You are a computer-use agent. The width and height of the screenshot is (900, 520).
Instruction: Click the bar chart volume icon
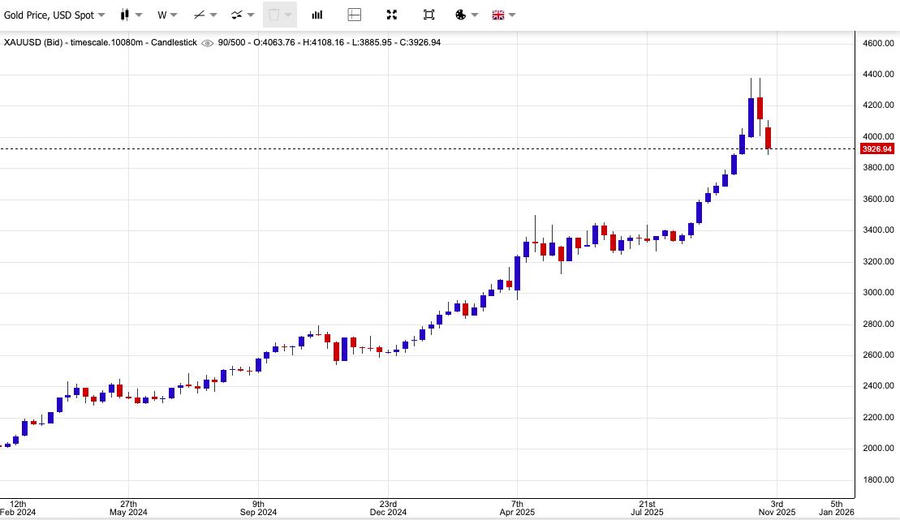click(x=317, y=15)
